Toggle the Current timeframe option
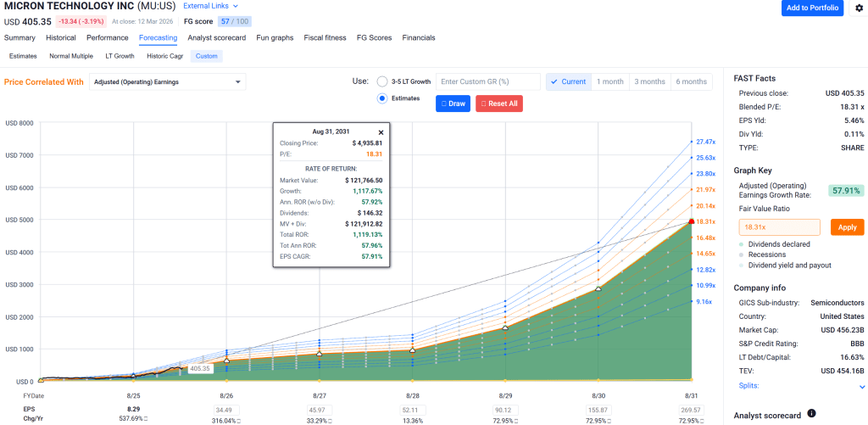The height and width of the screenshot is (425, 868). tap(568, 81)
